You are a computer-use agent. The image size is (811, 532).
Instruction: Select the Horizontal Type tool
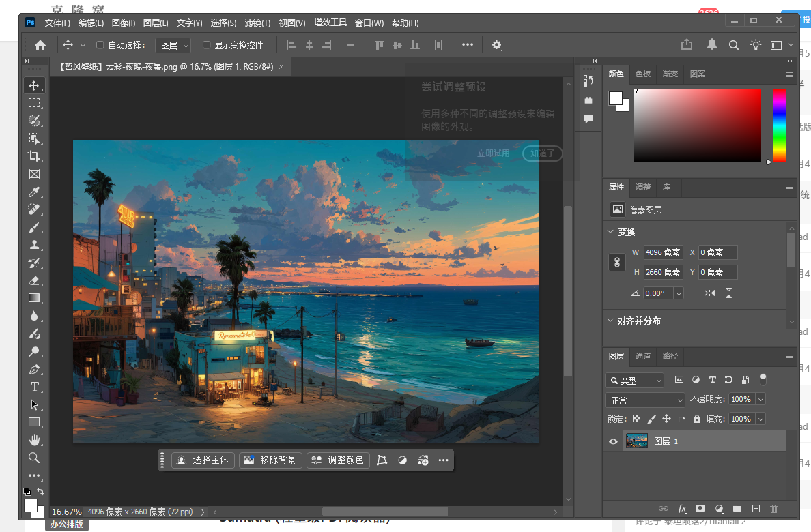click(34, 387)
